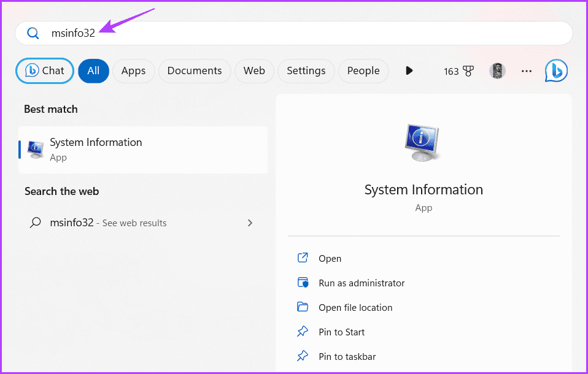Click the System Information title in preview pane
Viewport: 588px width, 374px height.
(424, 189)
